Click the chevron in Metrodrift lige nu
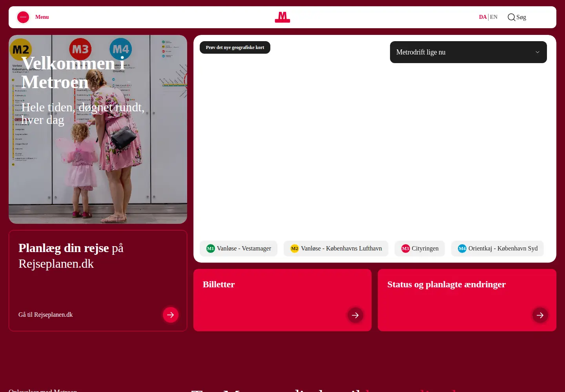This screenshot has height=392, width=565. pyautogui.click(x=538, y=52)
